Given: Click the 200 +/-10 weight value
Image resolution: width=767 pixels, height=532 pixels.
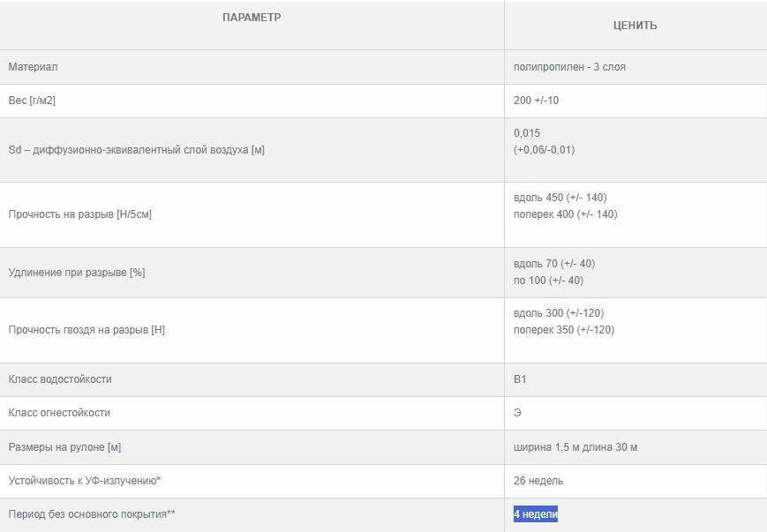Looking at the screenshot, I should point(536,101).
